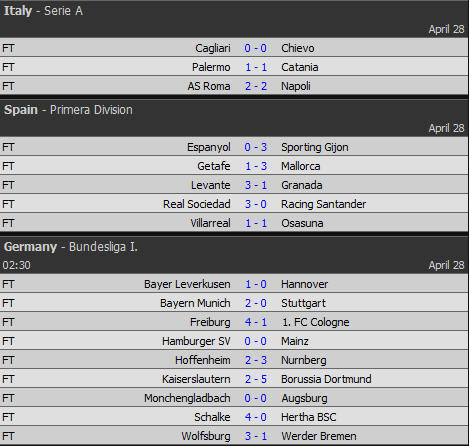469x446 pixels.
Task: Click team name Werder Bremen
Action: click(319, 436)
